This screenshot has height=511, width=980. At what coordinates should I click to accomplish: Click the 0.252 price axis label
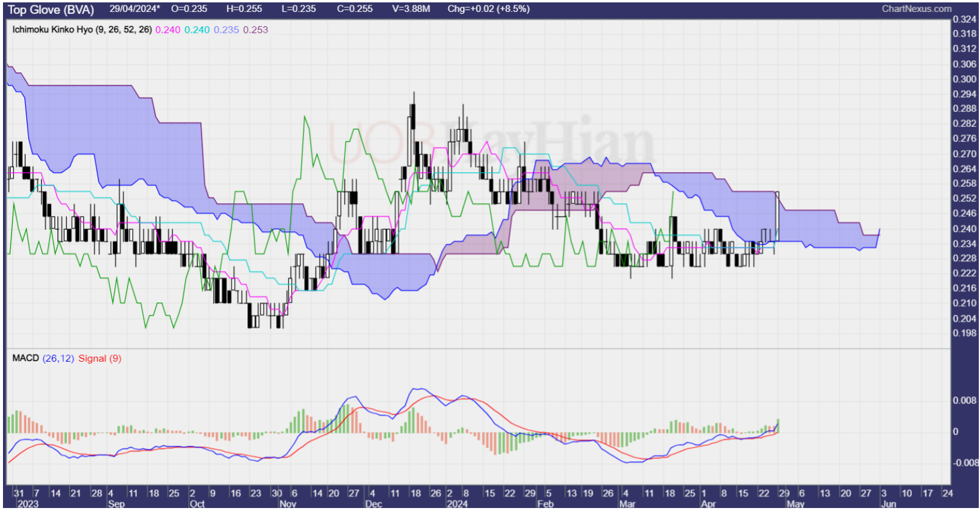964,198
